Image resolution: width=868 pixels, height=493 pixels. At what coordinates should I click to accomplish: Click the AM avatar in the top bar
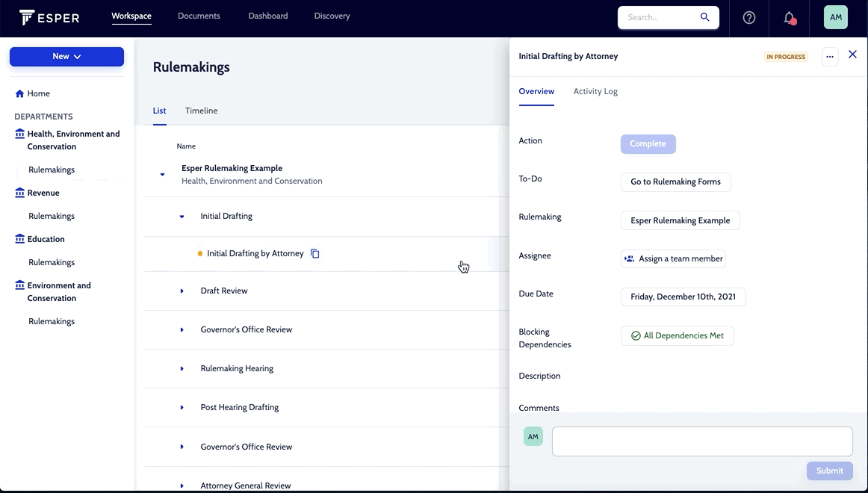tap(834, 17)
